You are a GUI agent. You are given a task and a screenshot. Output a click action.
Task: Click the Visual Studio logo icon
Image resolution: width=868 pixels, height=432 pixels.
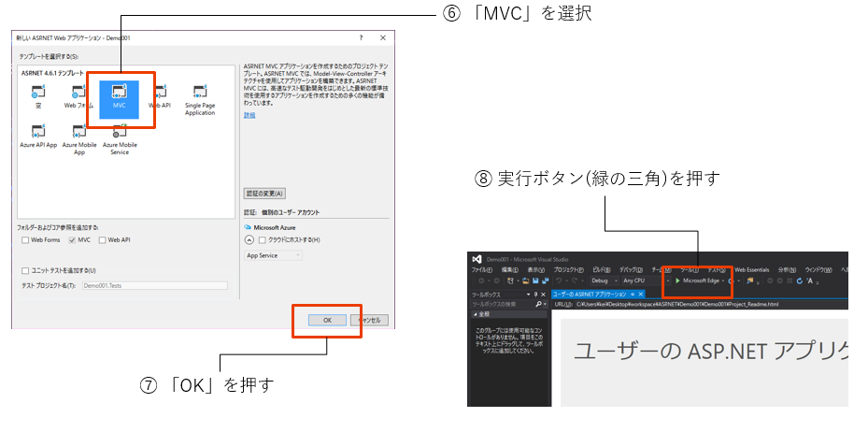pyautogui.click(x=477, y=259)
